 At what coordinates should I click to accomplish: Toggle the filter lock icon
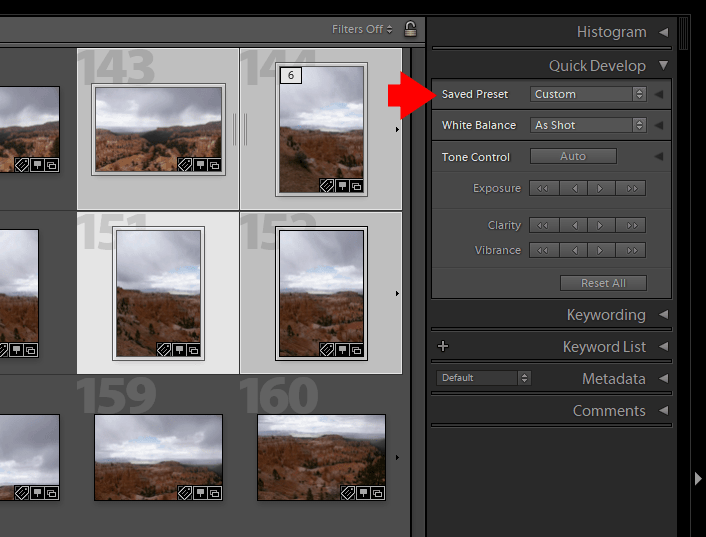pos(410,29)
